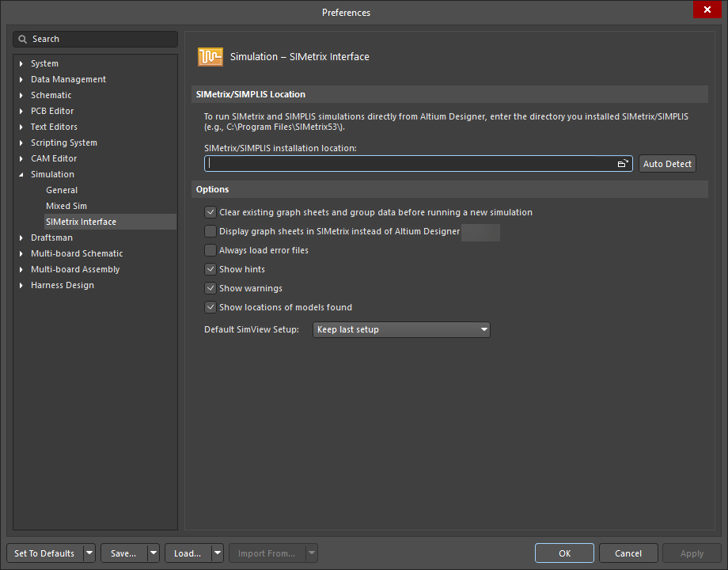
Task: Click the Auto Detect button
Action: click(667, 163)
